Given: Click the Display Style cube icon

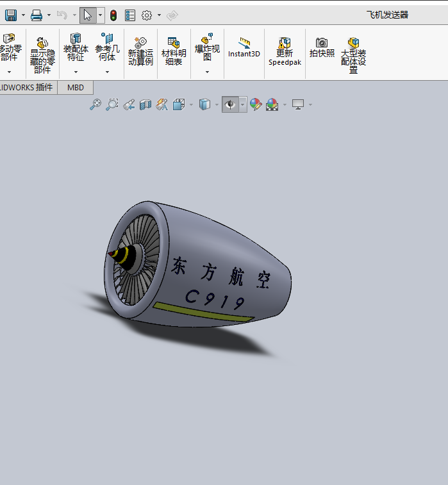Looking at the screenshot, I should coord(204,104).
